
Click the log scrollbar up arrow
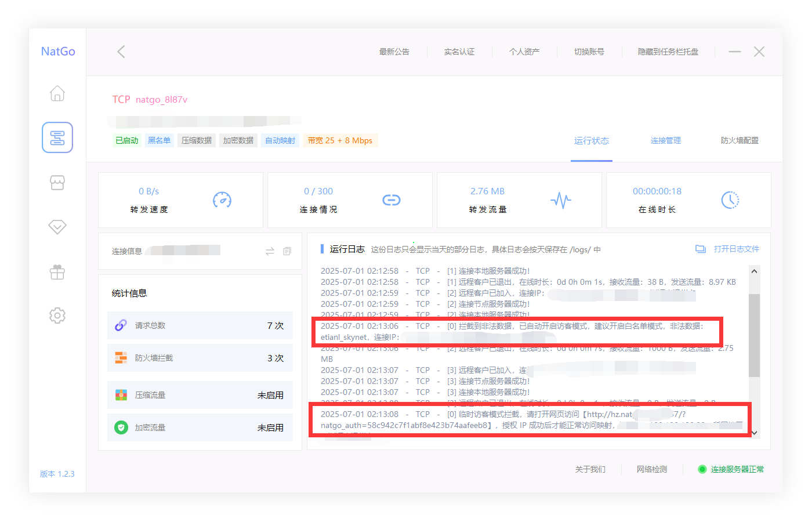point(754,271)
